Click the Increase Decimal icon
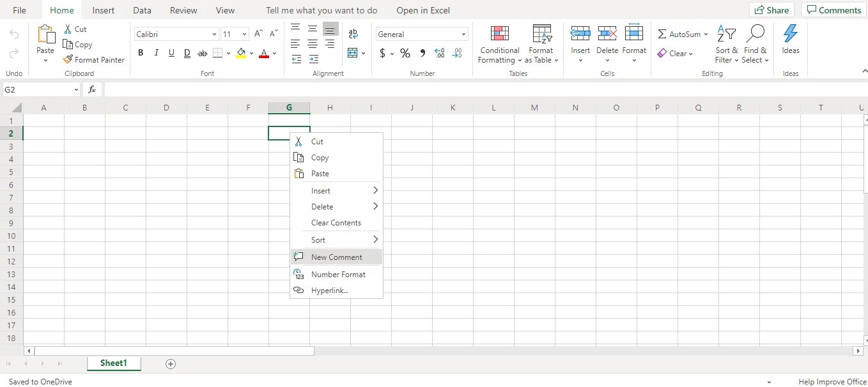 click(440, 54)
